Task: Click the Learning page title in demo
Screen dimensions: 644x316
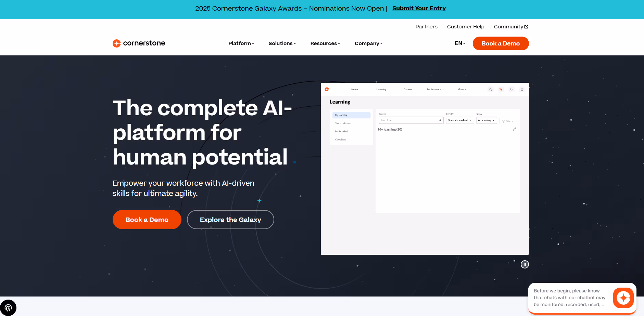Action: (x=340, y=102)
